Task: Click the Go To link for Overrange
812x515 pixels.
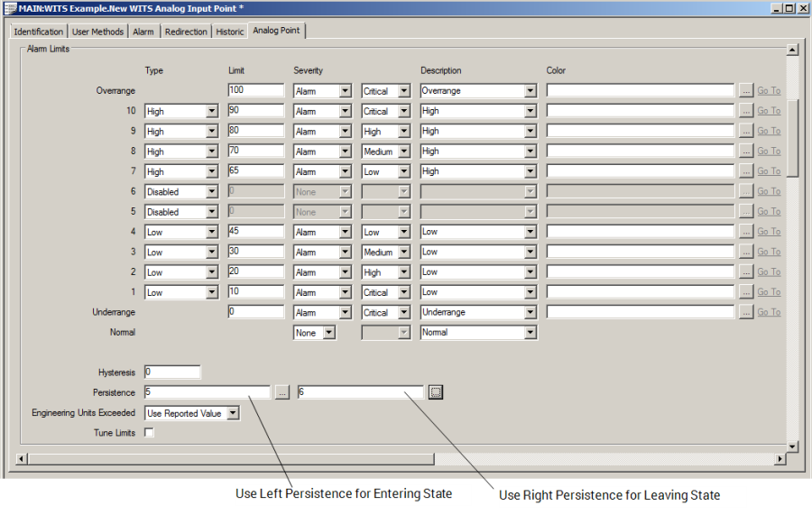Action: (769, 91)
